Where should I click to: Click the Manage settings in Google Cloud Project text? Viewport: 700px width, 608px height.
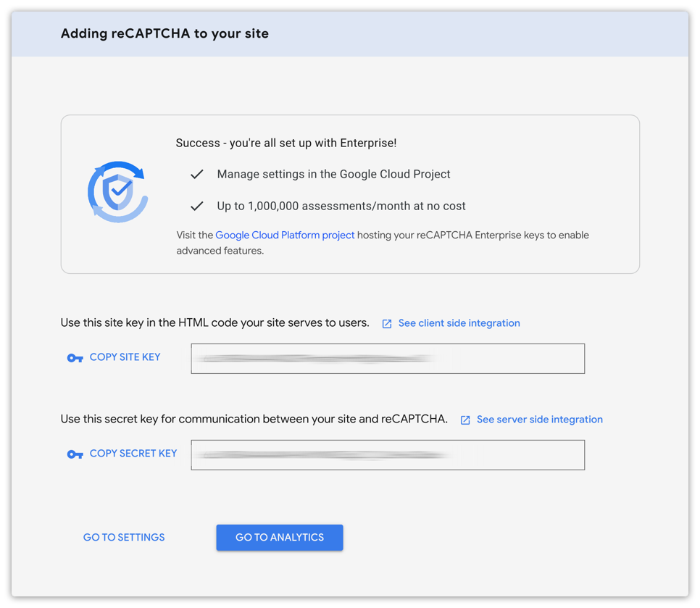(333, 174)
